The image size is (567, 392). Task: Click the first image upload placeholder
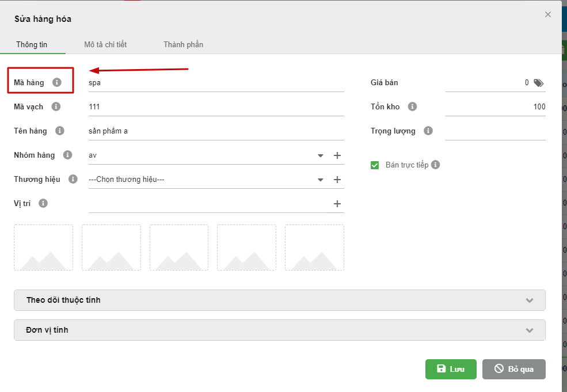tap(44, 248)
